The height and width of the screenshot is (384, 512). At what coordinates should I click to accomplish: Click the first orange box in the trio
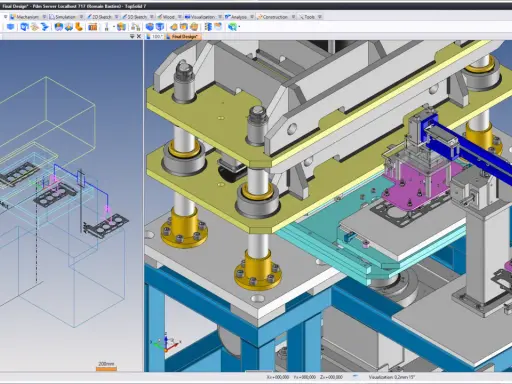(174, 27)
